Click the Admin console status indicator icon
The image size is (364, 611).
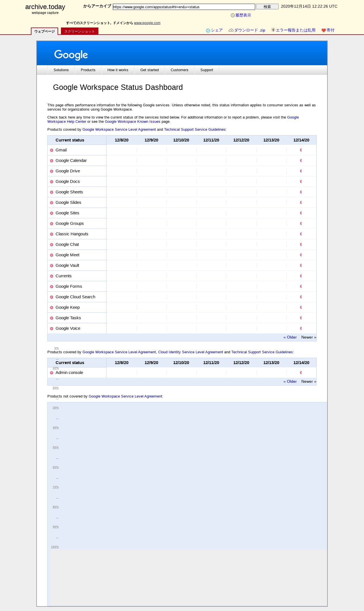point(52,373)
